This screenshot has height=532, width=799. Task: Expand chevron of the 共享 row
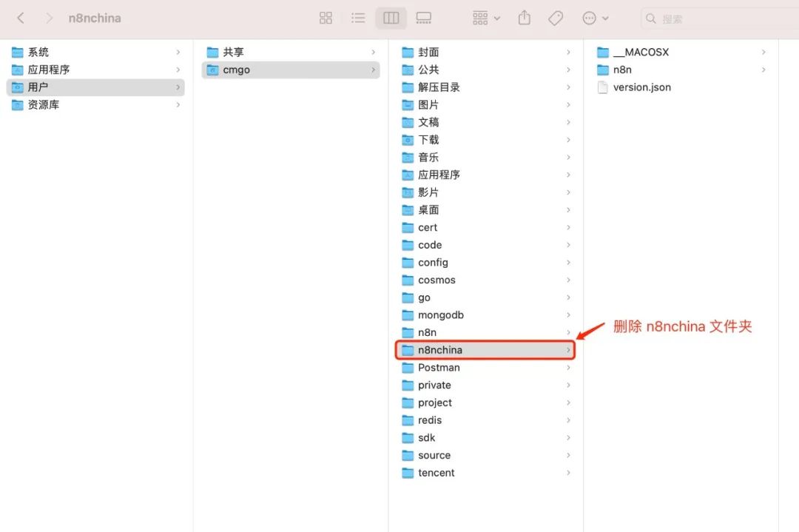pyautogui.click(x=373, y=52)
